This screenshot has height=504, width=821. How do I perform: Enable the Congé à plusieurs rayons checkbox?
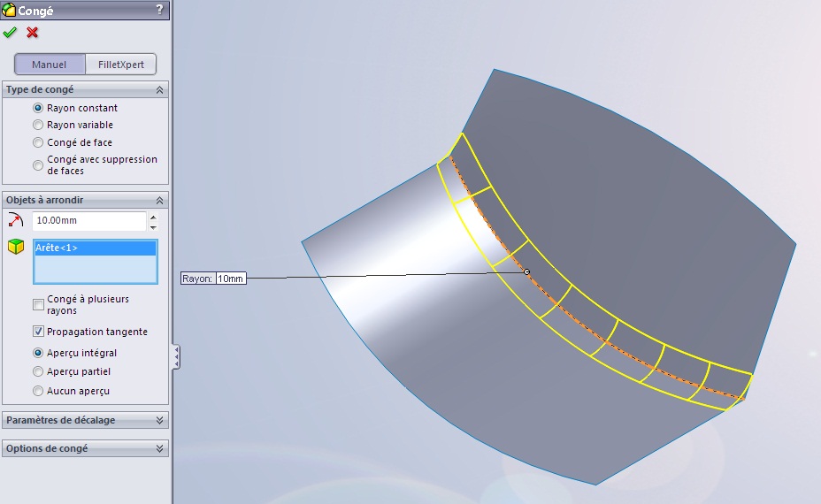click(38, 305)
